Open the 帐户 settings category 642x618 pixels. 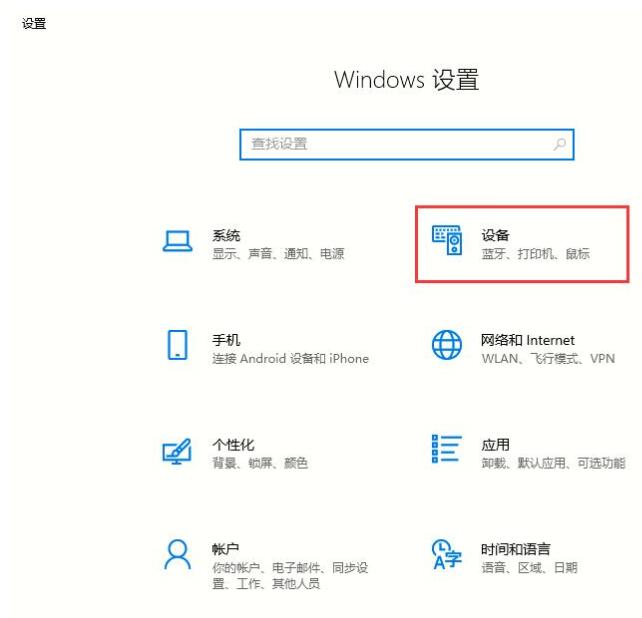point(266,565)
